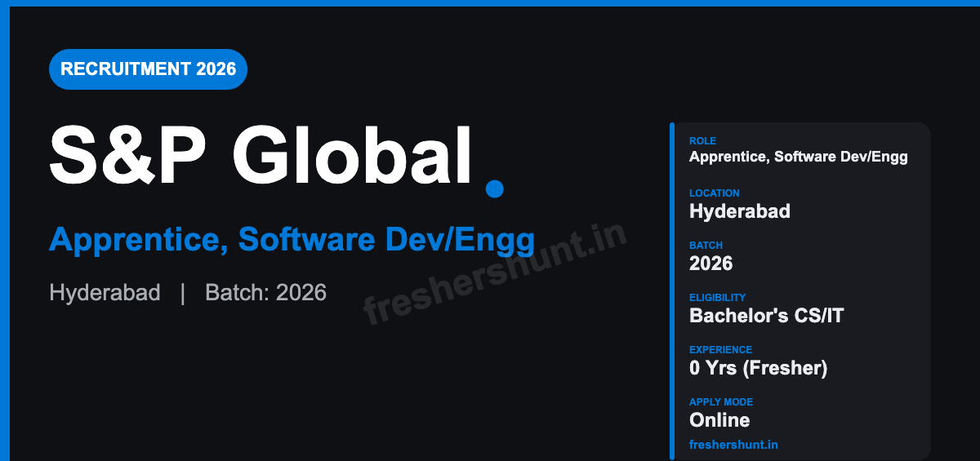Select the S&P Global headline

(x=261, y=157)
